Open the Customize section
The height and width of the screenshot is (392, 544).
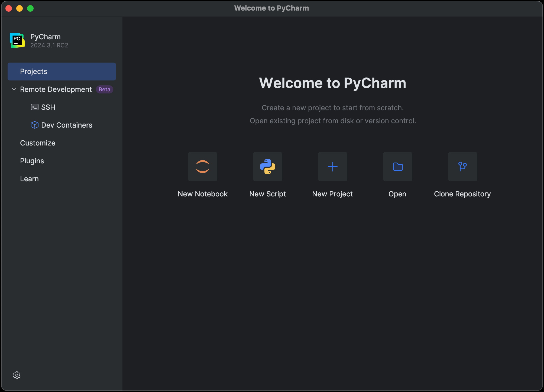click(x=38, y=143)
